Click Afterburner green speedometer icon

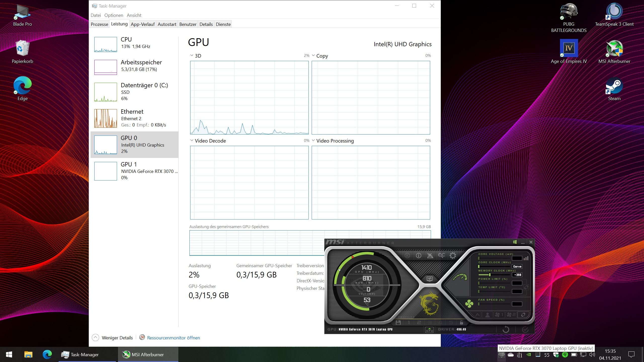click(460, 277)
